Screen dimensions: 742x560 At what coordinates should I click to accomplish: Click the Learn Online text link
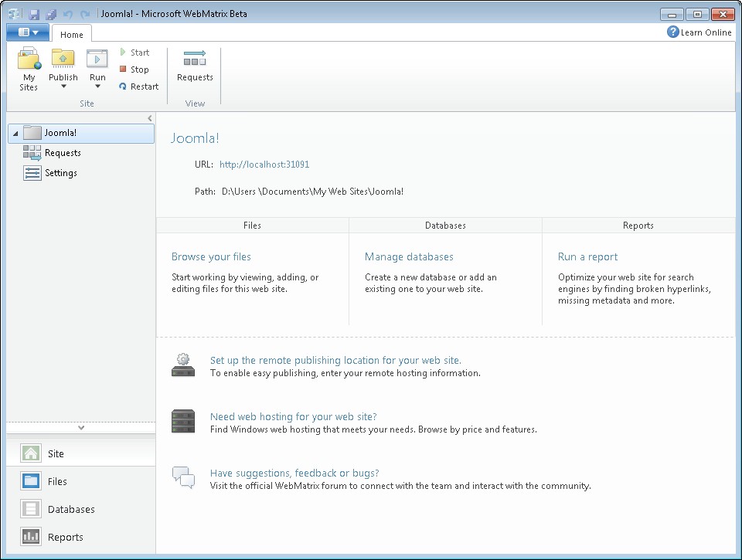pos(706,32)
